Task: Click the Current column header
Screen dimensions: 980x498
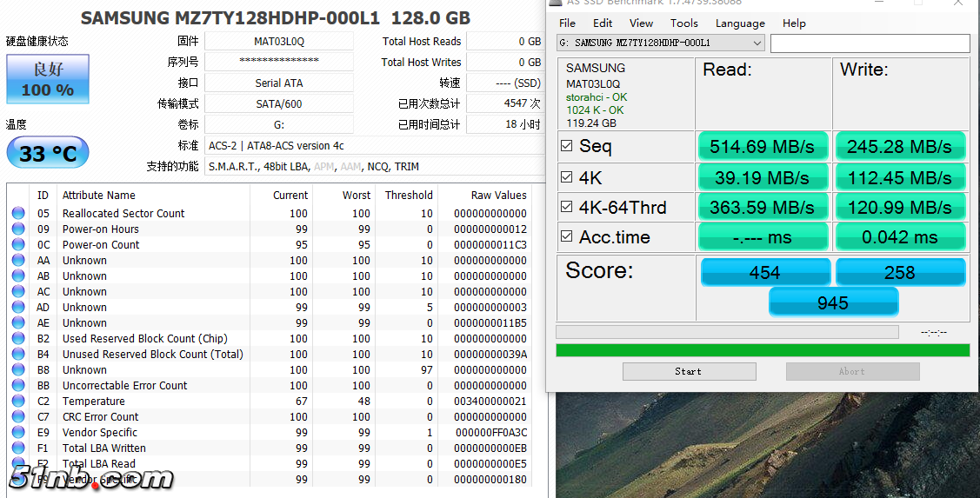Action: click(290, 195)
